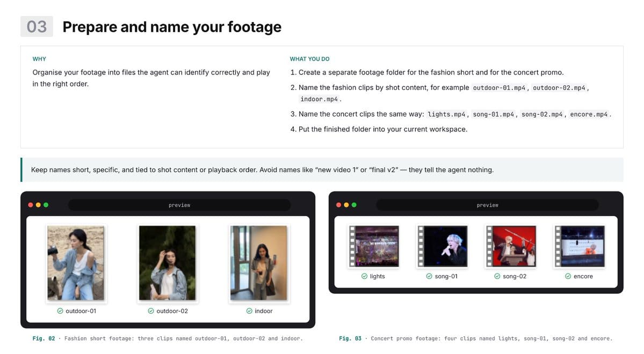Image resolution: width=644 pixels, height=354 pixels.
Task: Click the preview title bar above the fashion photos
Action: click(x=179, y=205)
